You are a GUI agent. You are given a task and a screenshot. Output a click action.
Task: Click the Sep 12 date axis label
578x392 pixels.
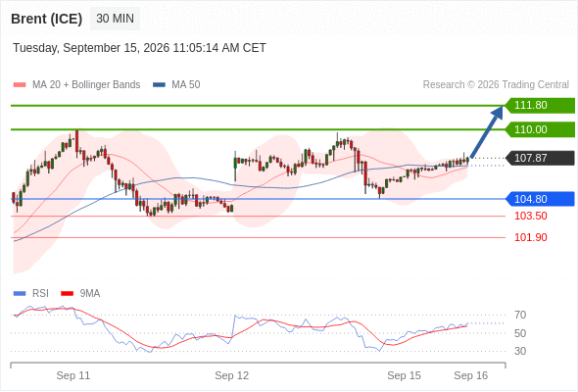coord(231,375)
